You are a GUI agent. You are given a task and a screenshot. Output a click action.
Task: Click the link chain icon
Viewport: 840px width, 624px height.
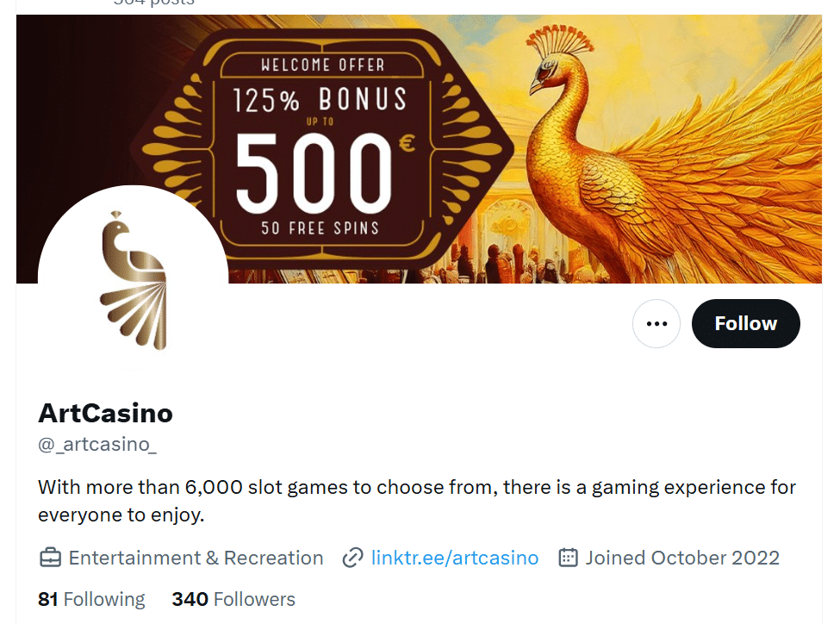(352, 558)
